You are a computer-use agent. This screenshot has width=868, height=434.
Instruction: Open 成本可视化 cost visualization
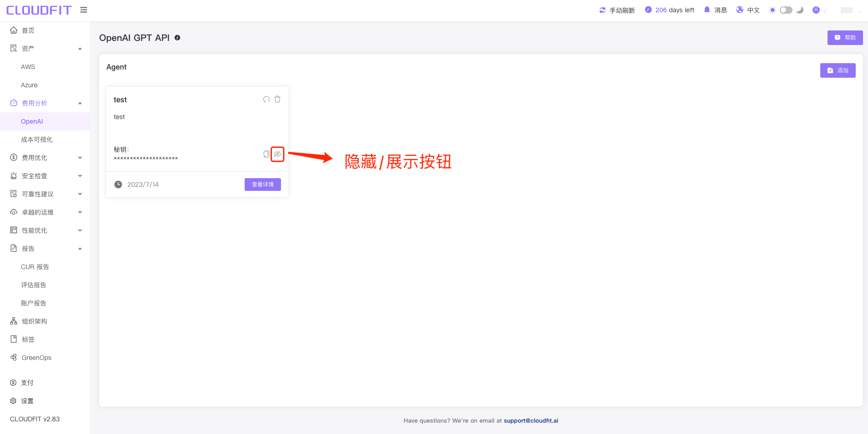pos(45,140)
